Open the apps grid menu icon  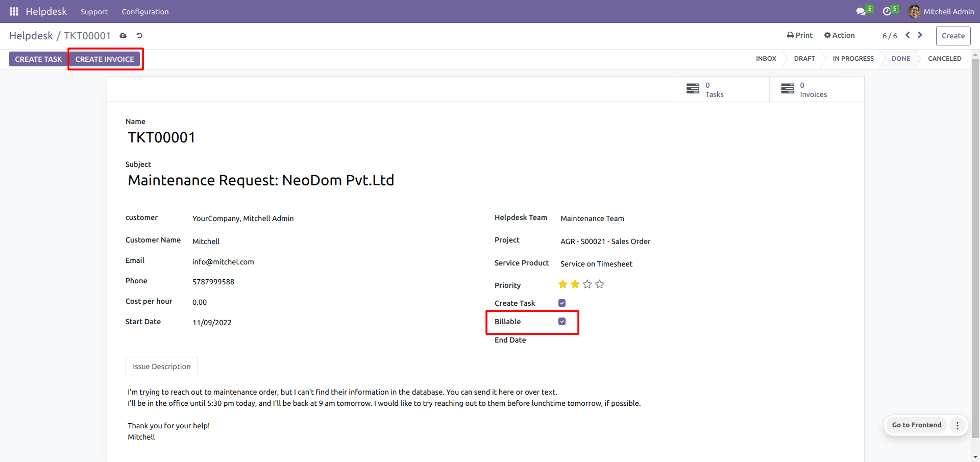click(14, 11)
